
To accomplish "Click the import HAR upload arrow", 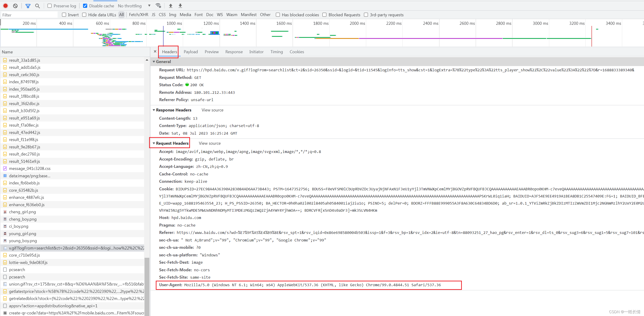I will click(171, 6).
